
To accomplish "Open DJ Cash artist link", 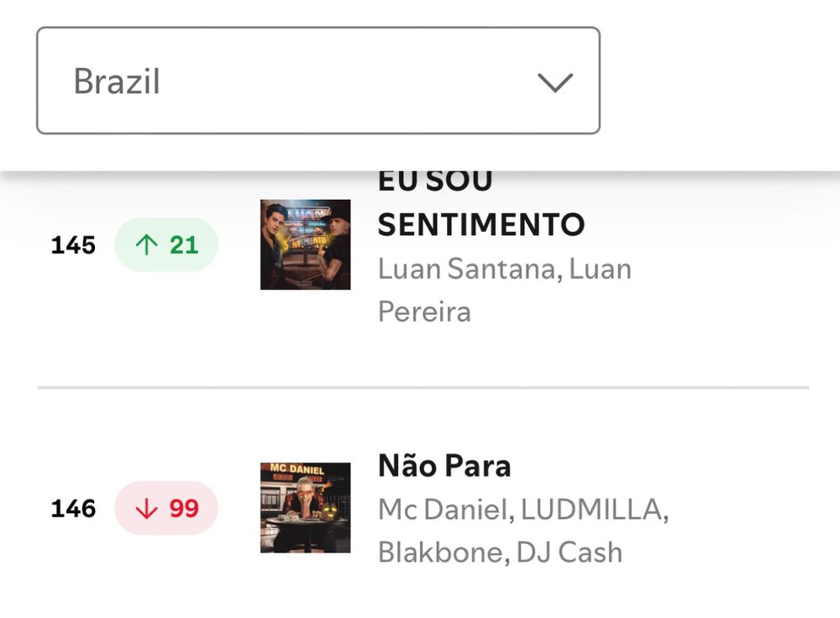I will 570,553.
